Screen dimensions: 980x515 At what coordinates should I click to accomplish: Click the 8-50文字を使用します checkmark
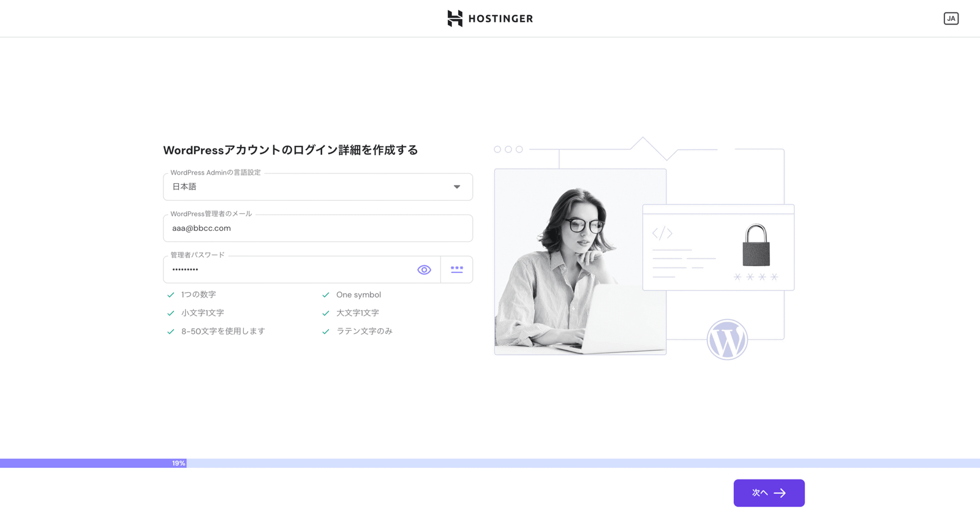point(171,331)
